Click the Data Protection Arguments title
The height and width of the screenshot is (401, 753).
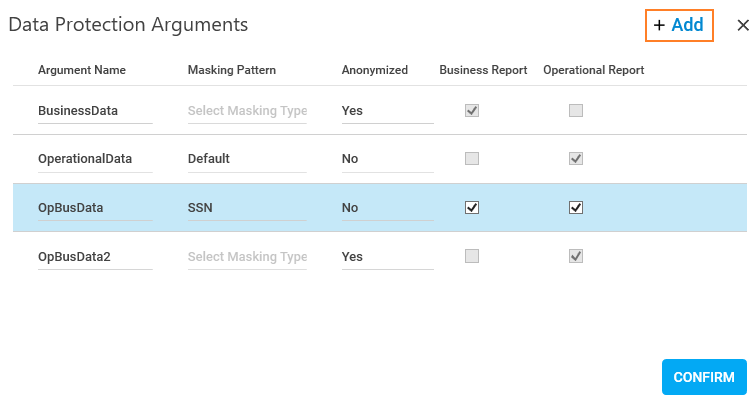(x=128, y=25)
